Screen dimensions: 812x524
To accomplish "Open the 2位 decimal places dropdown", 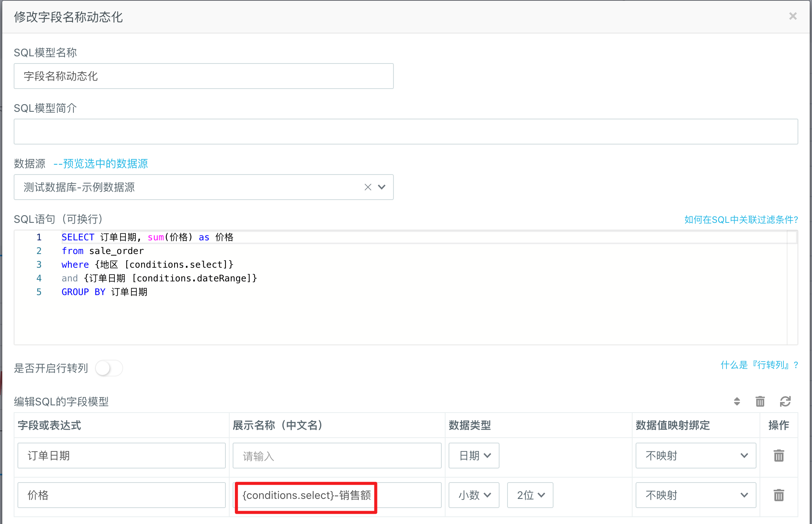I will tap(530, 495).
